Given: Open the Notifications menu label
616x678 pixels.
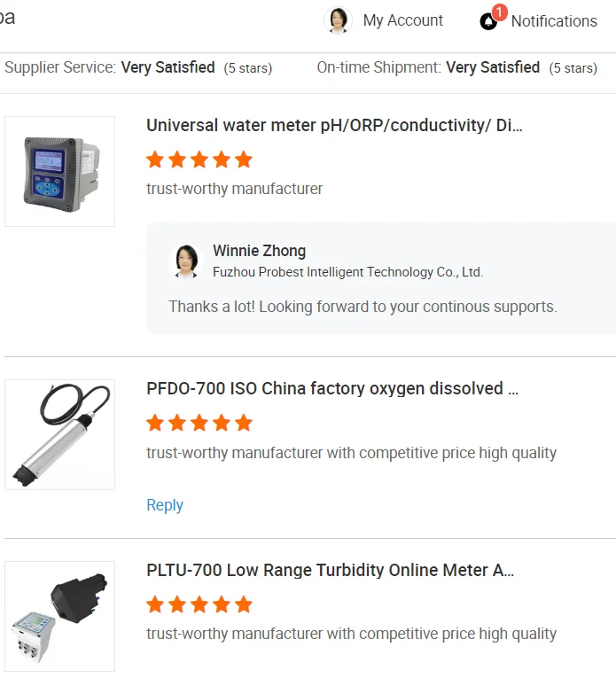Looking at the screenshot, I should point(554,21).
